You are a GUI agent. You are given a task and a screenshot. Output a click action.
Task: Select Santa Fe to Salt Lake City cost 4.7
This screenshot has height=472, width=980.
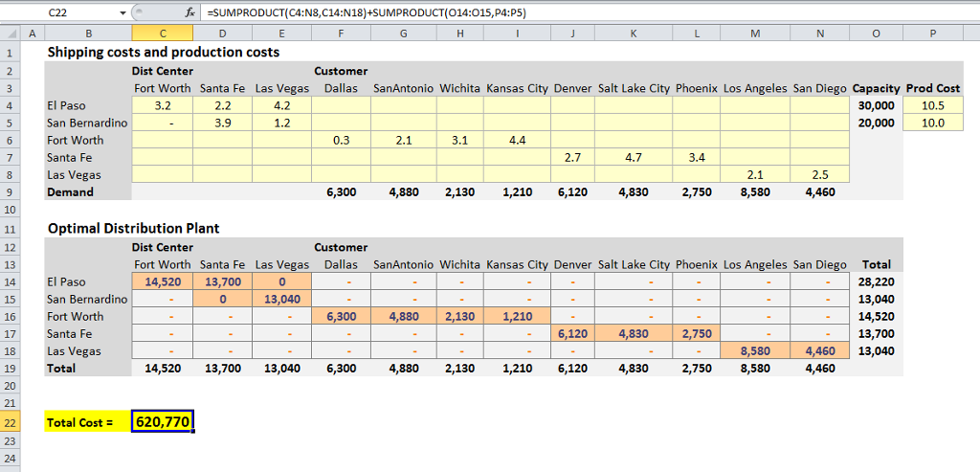point(634,158)
